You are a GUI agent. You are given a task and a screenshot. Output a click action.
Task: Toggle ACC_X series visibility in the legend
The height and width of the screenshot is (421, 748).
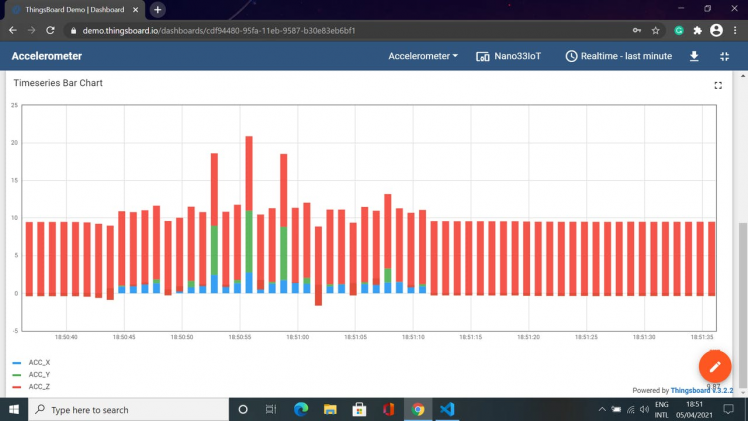pos(39,363)
